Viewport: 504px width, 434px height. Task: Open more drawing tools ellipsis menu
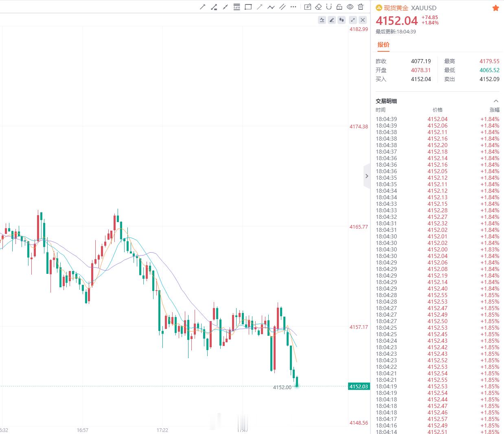[x=293, y=7]
